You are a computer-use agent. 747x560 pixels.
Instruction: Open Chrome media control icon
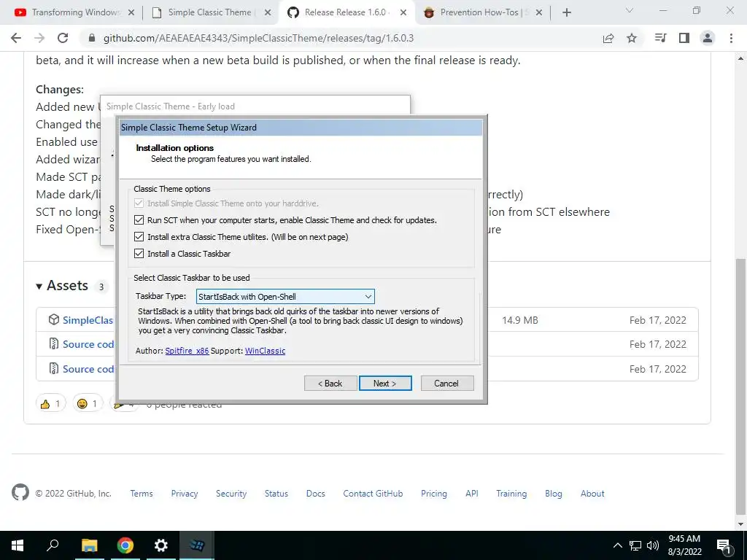(661, 38)
